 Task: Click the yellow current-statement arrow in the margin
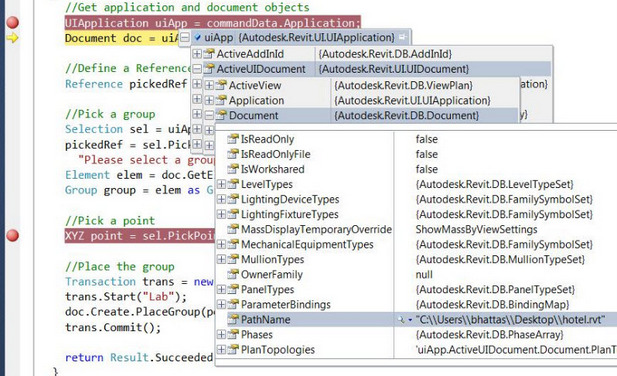[x=12, y=38]
